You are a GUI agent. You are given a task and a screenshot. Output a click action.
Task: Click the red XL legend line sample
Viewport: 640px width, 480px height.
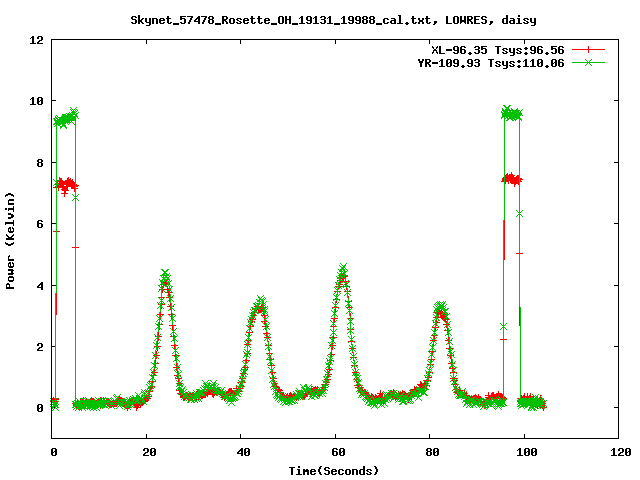588,50
